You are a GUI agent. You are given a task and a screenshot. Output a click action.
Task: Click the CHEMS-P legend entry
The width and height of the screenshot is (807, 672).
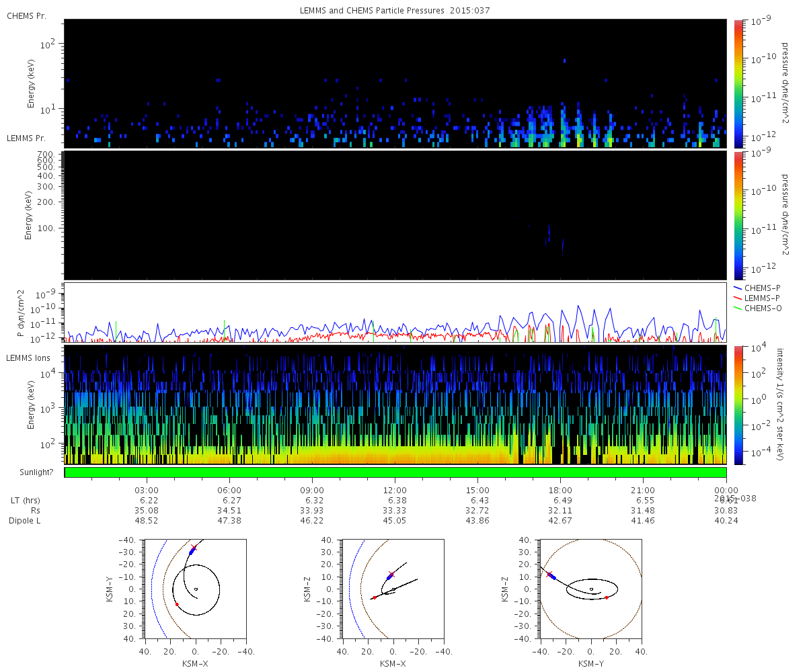[x=757, y=288]
